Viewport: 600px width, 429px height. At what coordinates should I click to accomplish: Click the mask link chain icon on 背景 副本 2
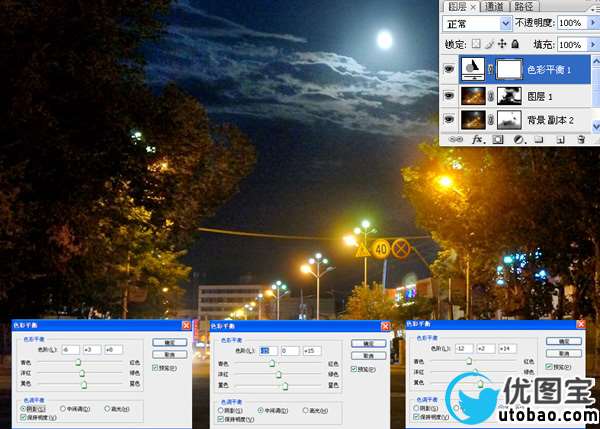[491, 120]
